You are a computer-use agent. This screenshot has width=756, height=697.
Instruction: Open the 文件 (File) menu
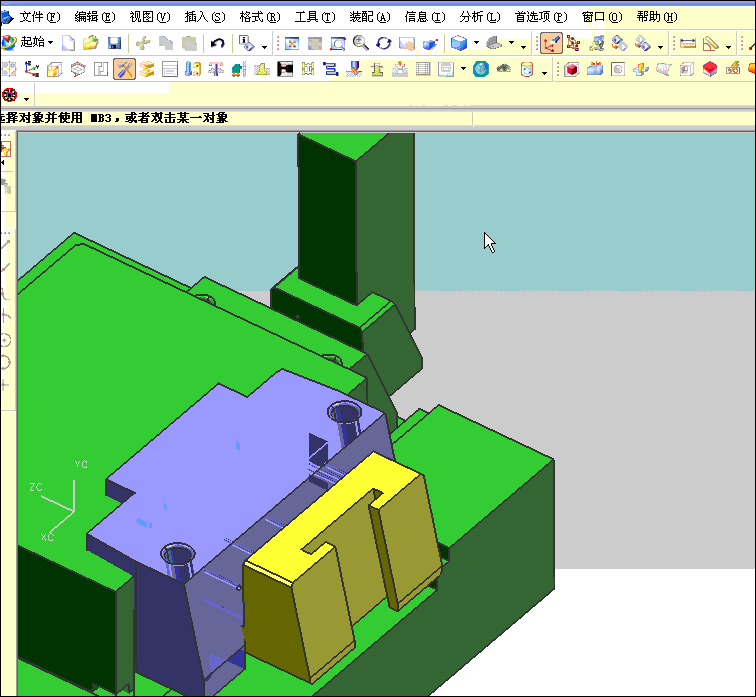[40, 17]
